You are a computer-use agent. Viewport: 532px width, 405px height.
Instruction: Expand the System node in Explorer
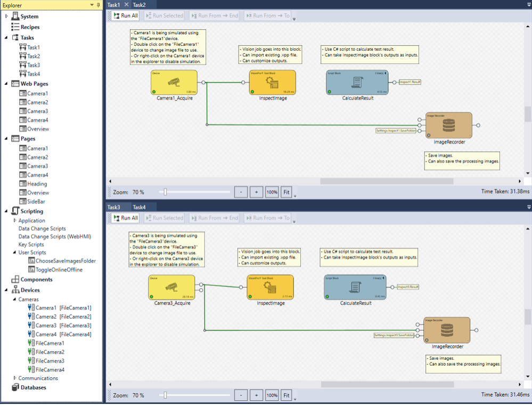7,16
